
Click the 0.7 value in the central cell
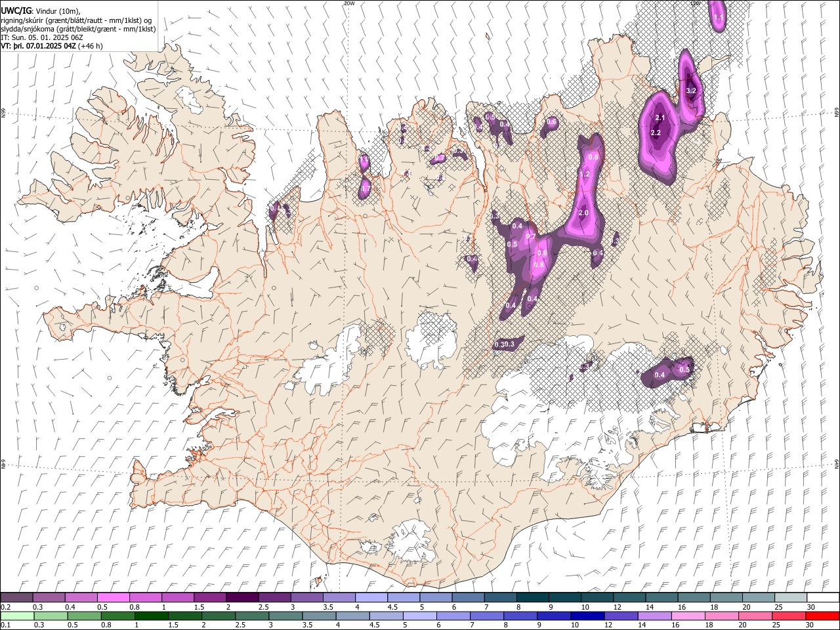[x=531, y=236]
